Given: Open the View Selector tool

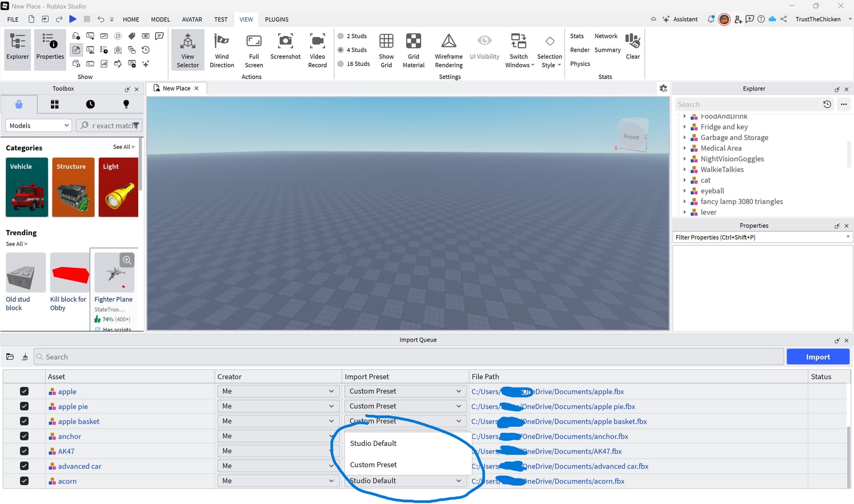Looking at the screenshot, I should click(x=188, y=50).
